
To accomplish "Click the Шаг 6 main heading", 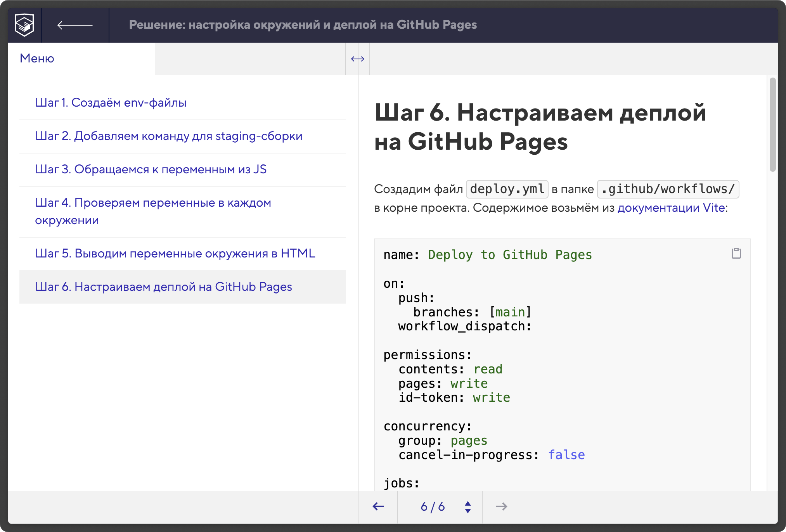I will (x=540, y=127).
